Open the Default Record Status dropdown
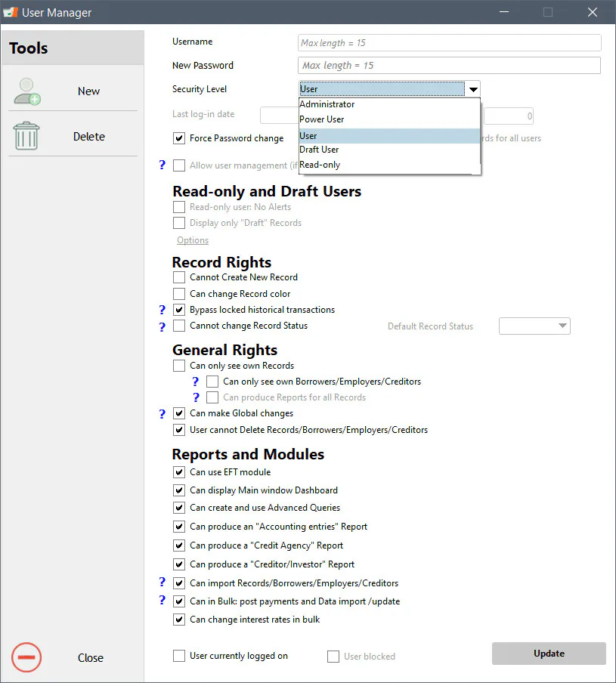 point(534,326)
